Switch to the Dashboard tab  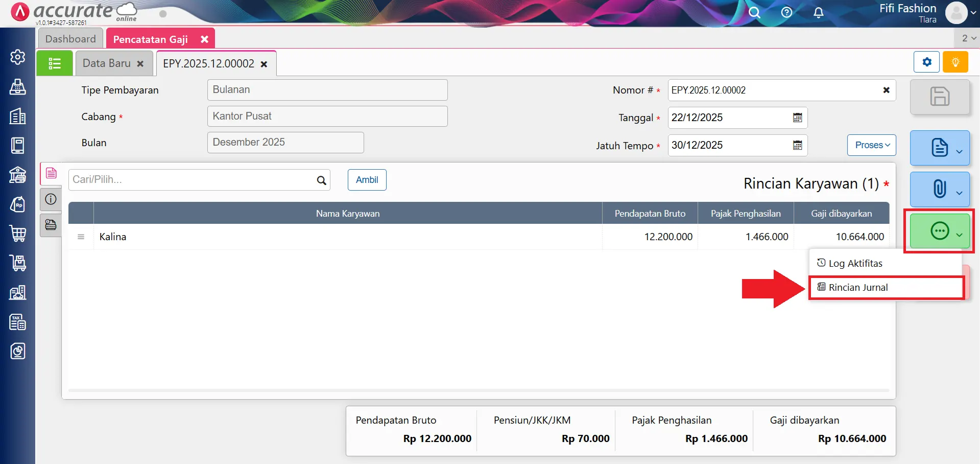tap(70, 39)
